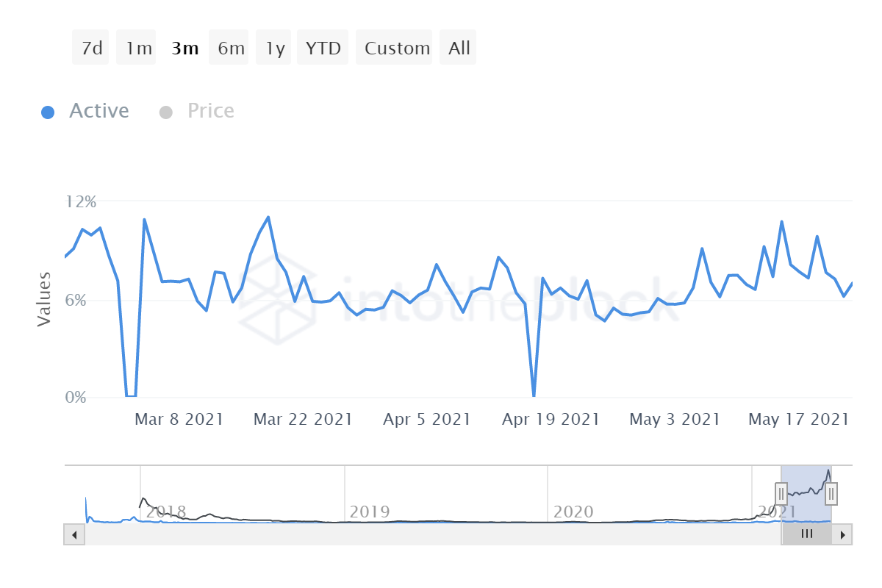Click the horizontal scrollbar thumb grip

(806, 534)
